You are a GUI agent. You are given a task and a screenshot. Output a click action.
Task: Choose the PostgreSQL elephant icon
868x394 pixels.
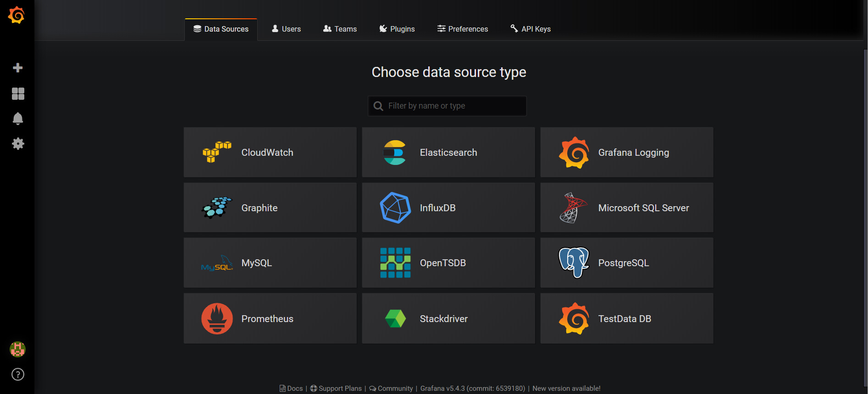tap(574, 263)
